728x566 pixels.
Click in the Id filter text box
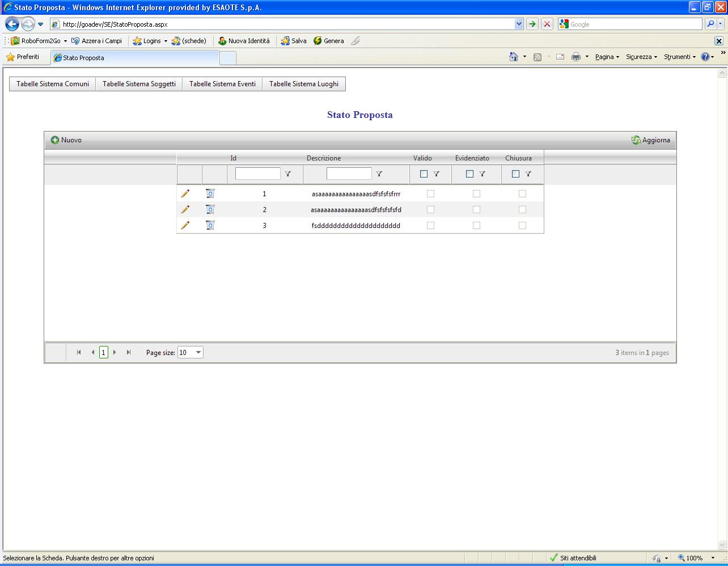pyautogui.click(x=258, y=174)
